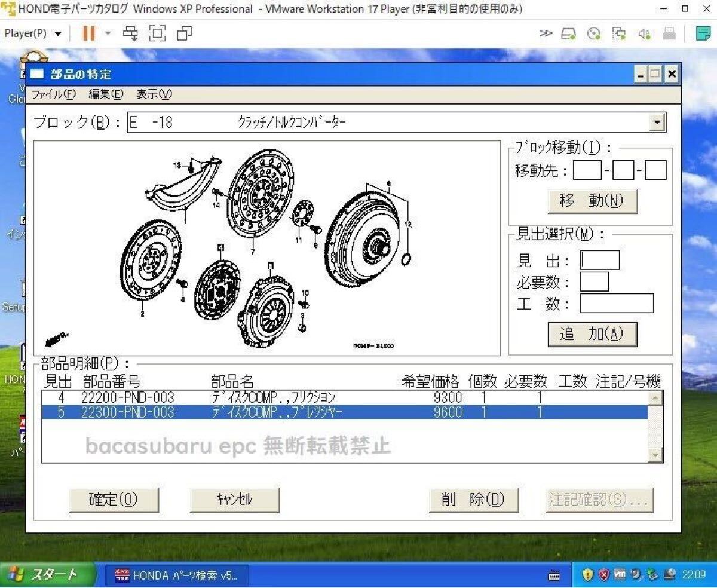This screenshot has width=717, height=588.
Task: Click part number 12 in the diagram
Action: pyautogui.click(x=408, y=225)
